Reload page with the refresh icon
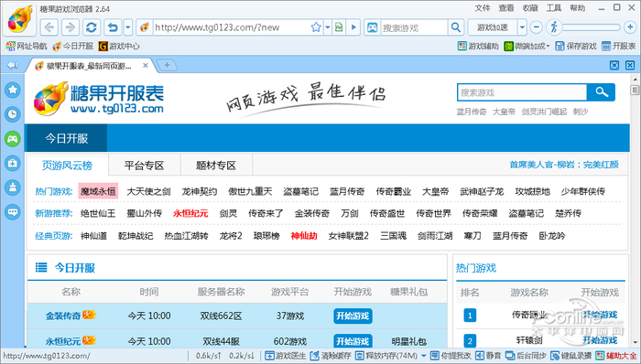Screen dimensions: 641x364 point(92,27)
